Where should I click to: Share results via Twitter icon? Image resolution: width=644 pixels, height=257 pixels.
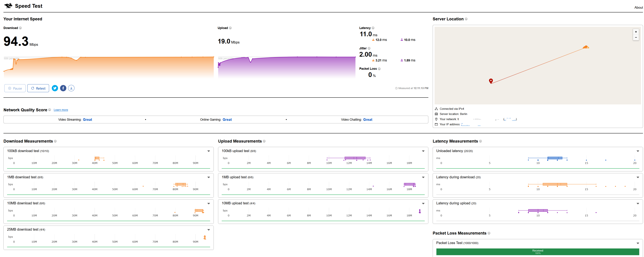coord(55,88)
